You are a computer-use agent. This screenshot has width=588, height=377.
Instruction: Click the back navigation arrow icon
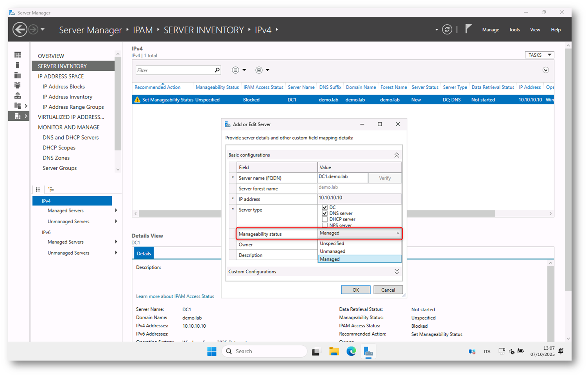tap(20, 30)
